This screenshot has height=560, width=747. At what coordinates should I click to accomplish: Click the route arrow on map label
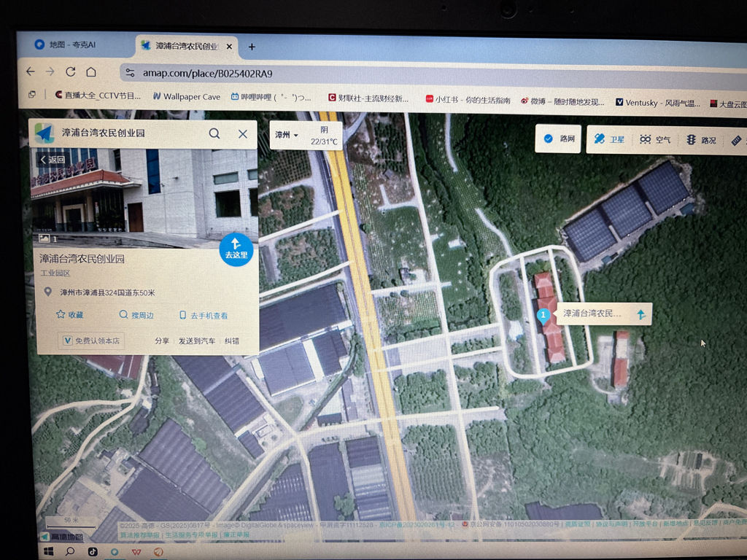(641, 314)
